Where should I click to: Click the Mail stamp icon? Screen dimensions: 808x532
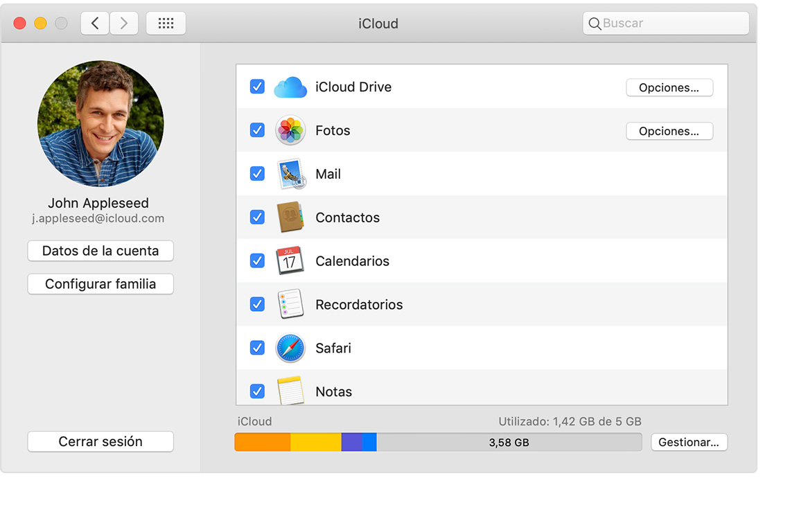tap(291, 174)
